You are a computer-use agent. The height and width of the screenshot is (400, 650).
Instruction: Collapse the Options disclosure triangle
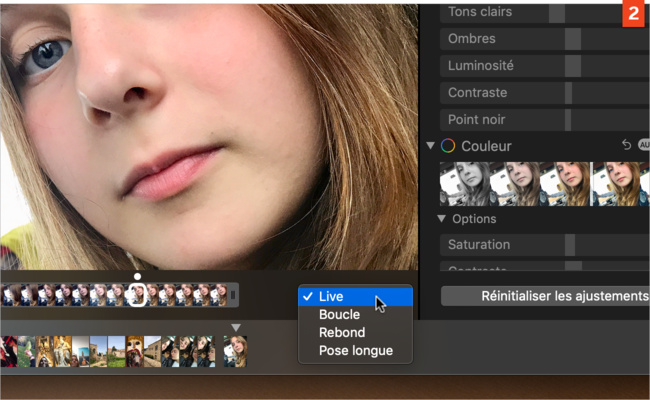[x=441, y=218]
